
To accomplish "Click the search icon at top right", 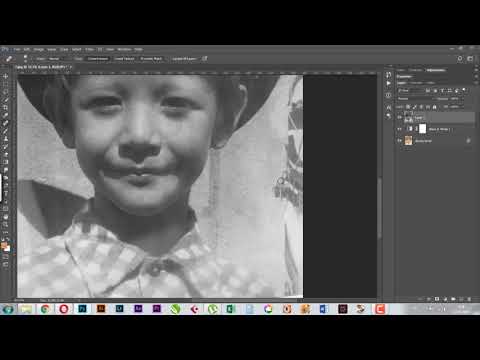I will pyautogui.click(x=460, y=59).
